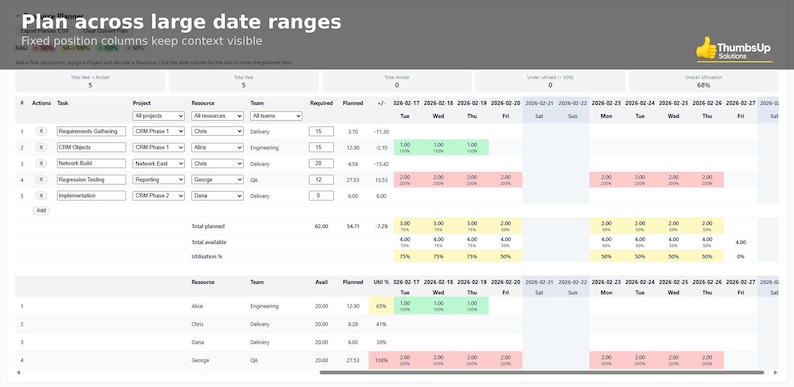The height and width of the screenshot is (387, 794).
Task: Click George's 138% utilisation cell
Action: point(381,361)
